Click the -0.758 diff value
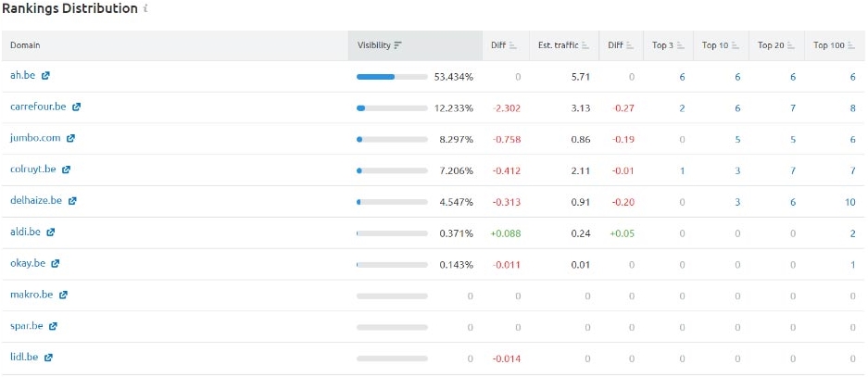Image resolution: width=868 pixels, height=377 pixels. pyautogui.click(x=507, y=140)
